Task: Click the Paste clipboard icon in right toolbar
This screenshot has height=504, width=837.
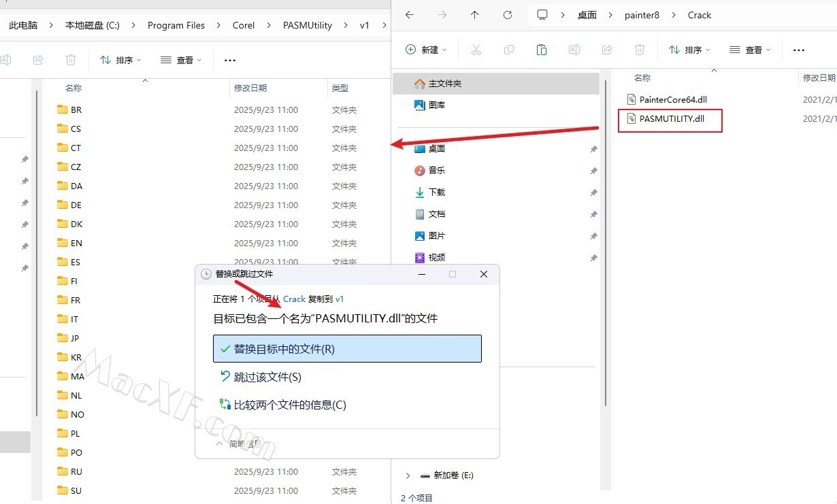Action: tap(542, 50)
